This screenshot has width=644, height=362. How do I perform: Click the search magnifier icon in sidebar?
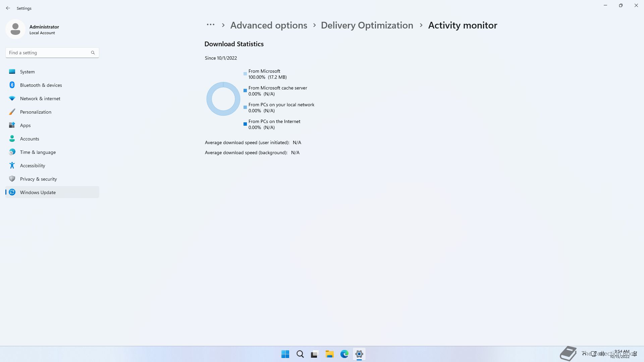(93, 53)
